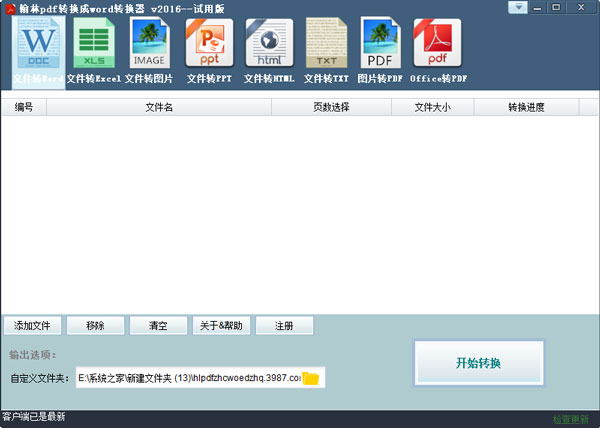Click the 文件大小 column header
This screenshot has height=428, width=600.
point(432,107)
